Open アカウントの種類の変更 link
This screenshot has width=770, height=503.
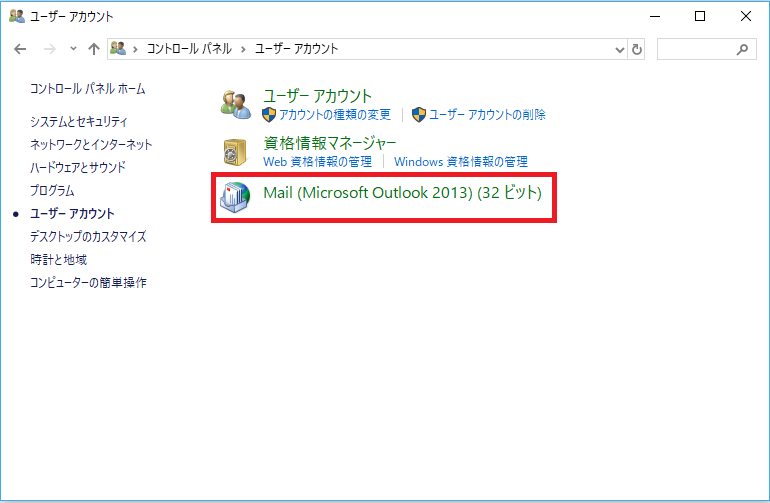(335, 115)
